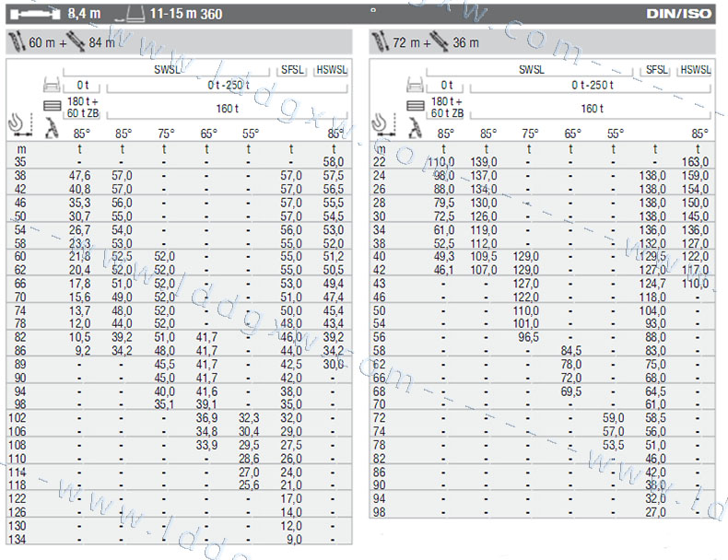The image size is (728, 560).
Task: Click value 124,7 in right table row 43
Action: click(x=652, y=284)
